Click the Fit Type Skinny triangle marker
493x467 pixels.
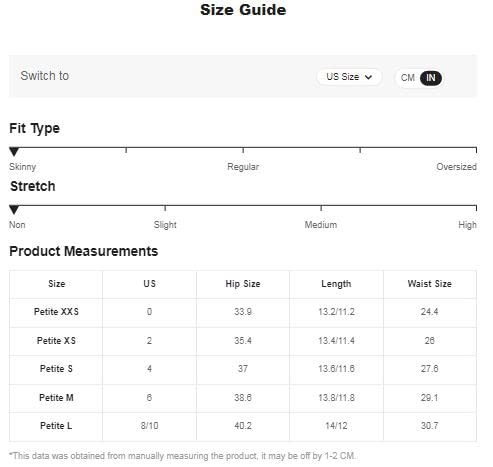click(x=14, y=152)
